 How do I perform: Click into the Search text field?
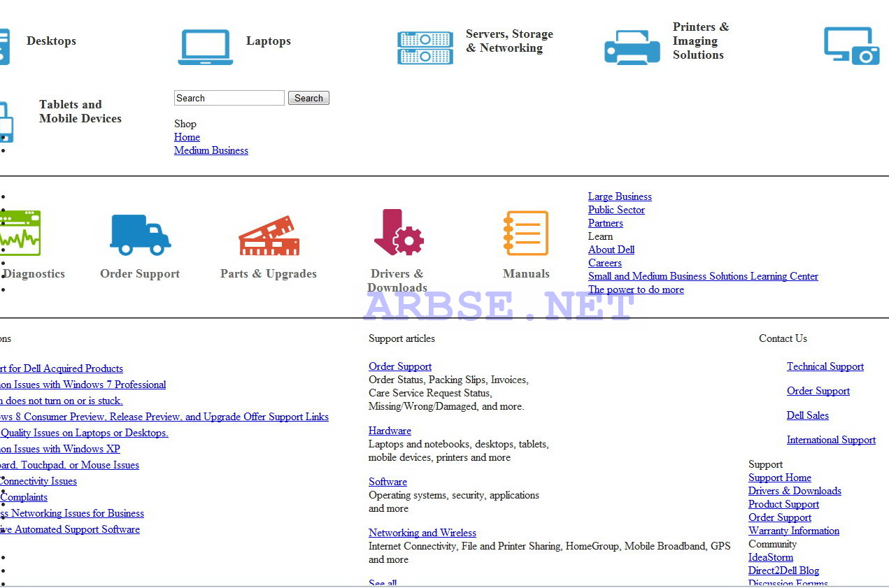[x=229, y=98]
